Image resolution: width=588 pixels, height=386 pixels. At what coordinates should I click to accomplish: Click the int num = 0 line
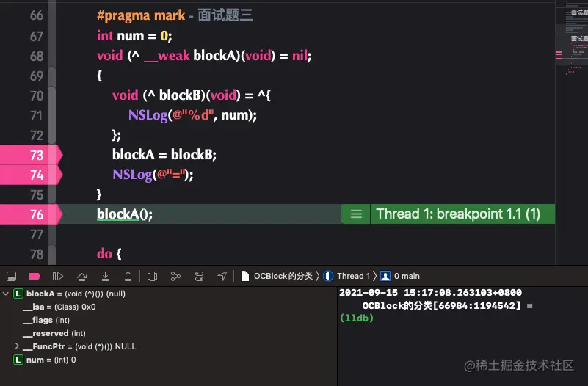(x=134, y=36)
